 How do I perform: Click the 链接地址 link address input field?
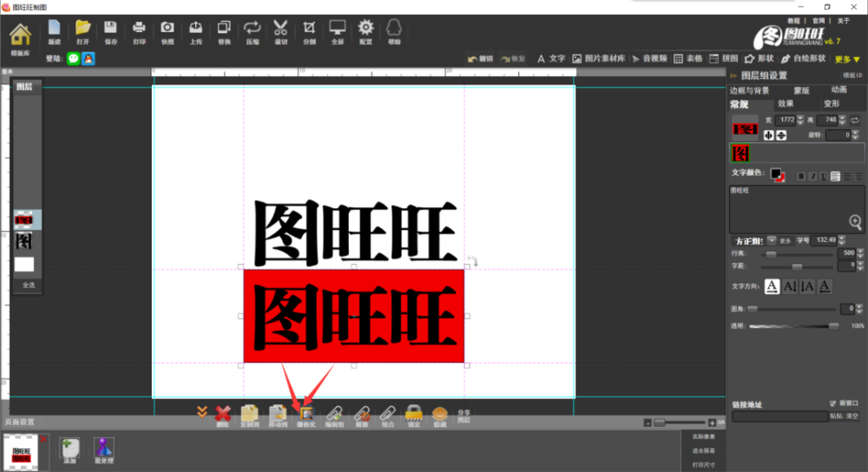pyautogui.click(x=779, y=416)
